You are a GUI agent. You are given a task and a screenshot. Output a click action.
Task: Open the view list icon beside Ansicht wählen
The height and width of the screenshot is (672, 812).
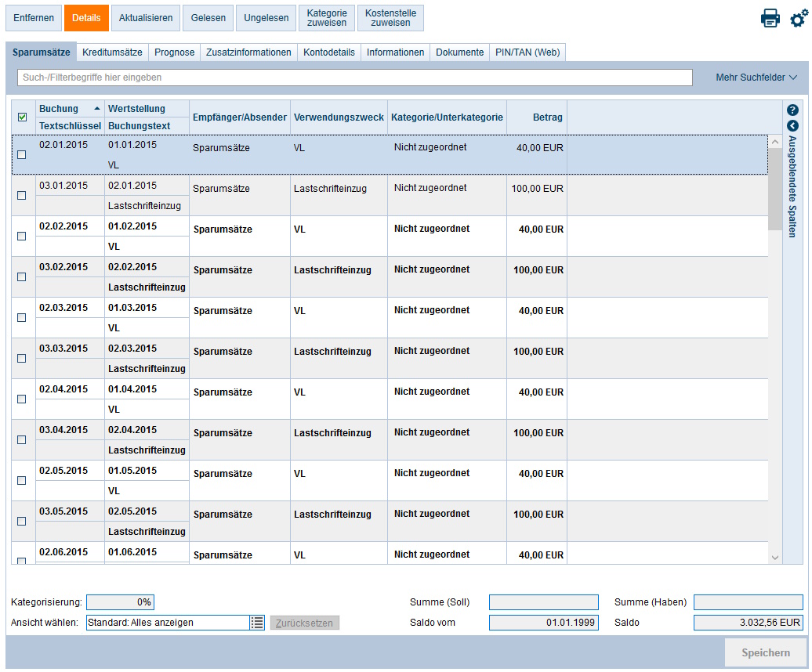click(257, 623)
